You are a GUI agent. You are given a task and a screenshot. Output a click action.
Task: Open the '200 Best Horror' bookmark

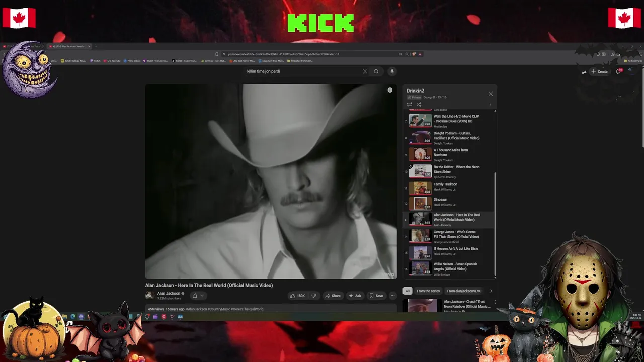pyautogui.click(x=242, y=61)
